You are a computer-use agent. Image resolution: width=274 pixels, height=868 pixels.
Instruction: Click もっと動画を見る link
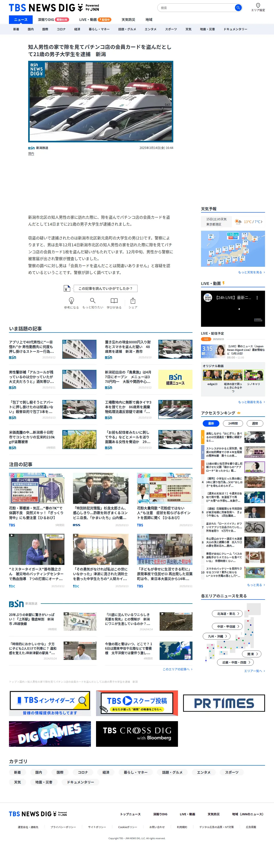tap(251, 402)
